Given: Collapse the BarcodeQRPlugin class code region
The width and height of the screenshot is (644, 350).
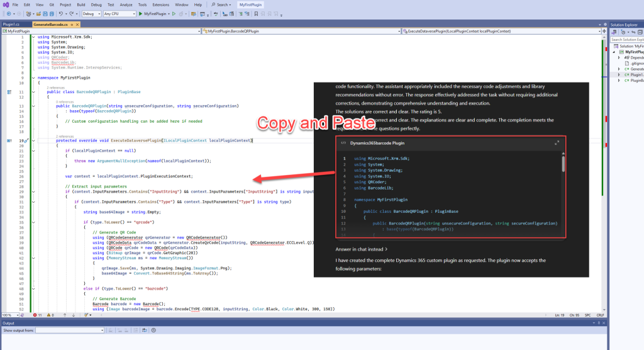Looking at the screenshot, I should click(33, 92).
